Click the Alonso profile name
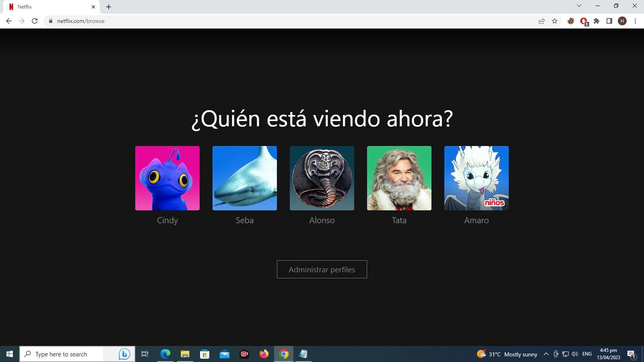The image size is (644, 362). click(322, 220)
